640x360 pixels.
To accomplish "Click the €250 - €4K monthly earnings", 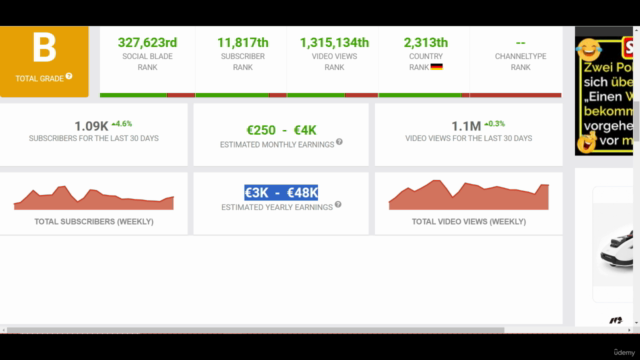I will coord(281,130).
